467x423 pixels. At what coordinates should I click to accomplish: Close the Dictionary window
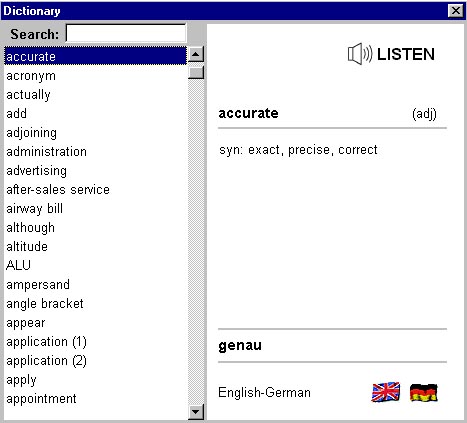(456, 11)
